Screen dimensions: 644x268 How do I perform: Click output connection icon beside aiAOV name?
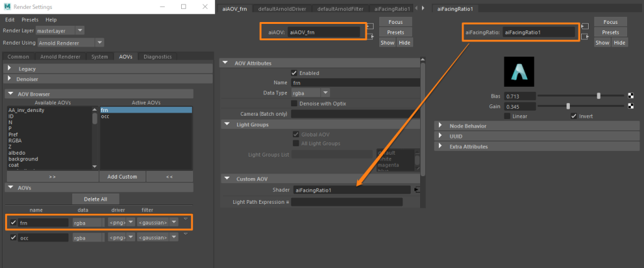point(370,36)
